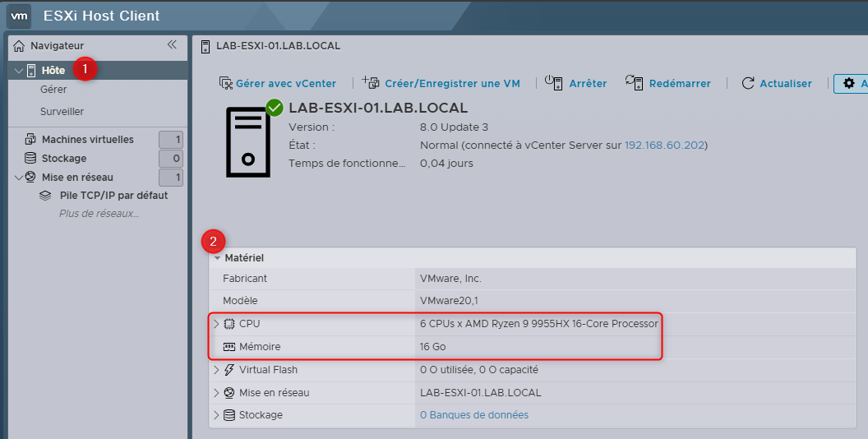Click the Stockage database icon in navigator
The height and width of the screenshot is (439, 868).
point(30,159)
